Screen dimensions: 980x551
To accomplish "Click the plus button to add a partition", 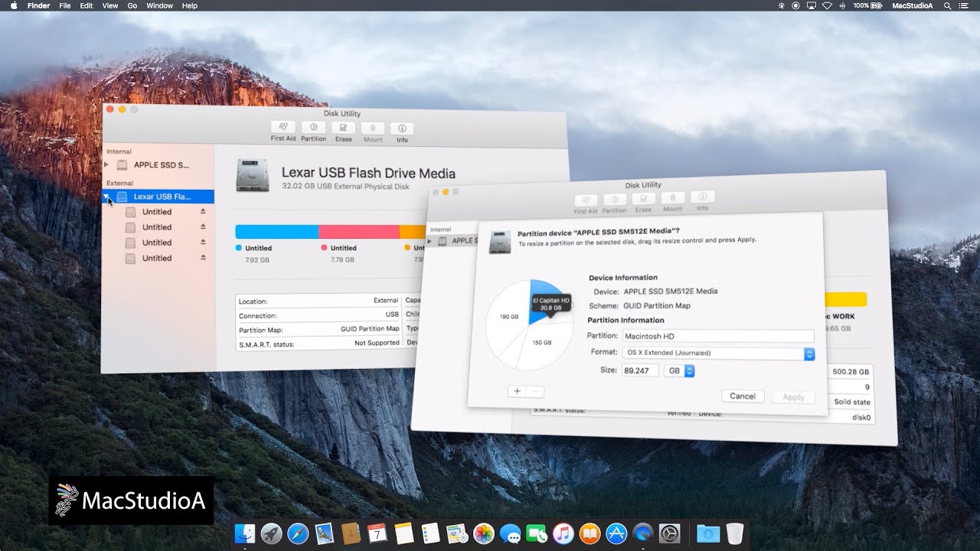I will (x=517, y=391).
